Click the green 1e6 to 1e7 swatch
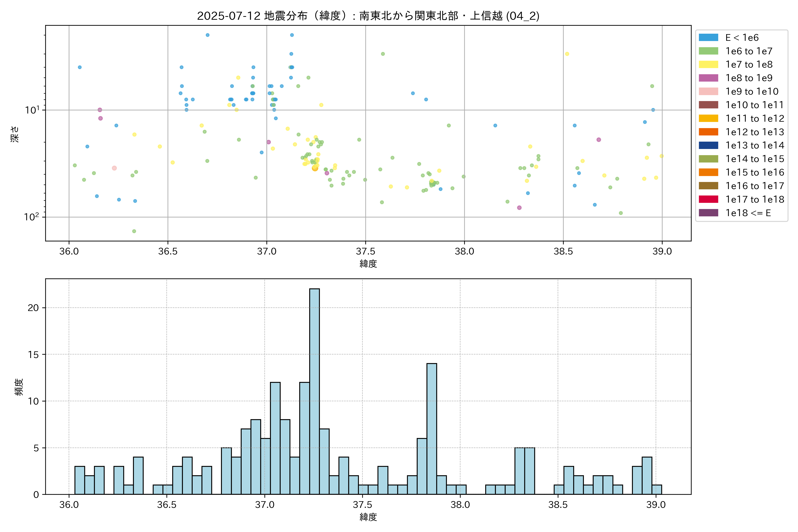The image size is (798, 532). pos(708,51)
